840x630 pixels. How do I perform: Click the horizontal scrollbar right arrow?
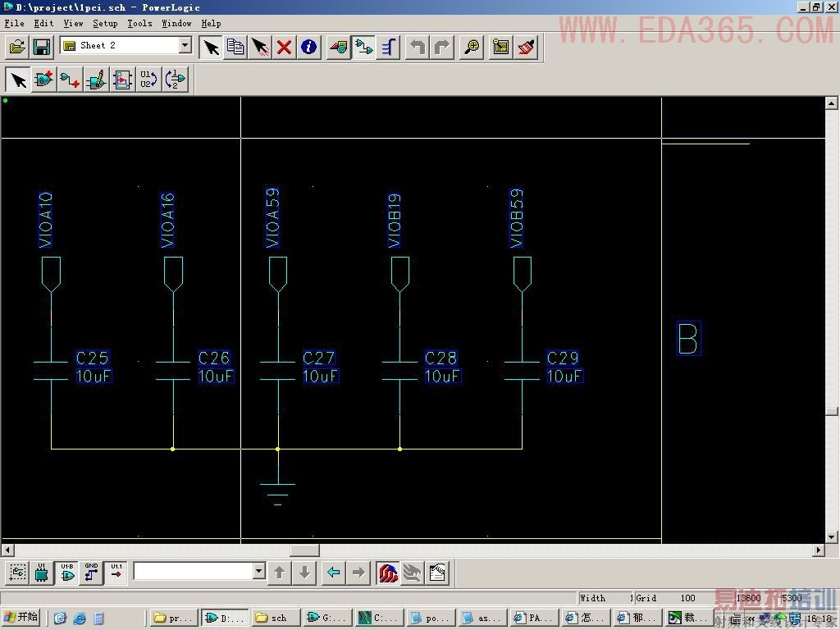pos(819,550)
